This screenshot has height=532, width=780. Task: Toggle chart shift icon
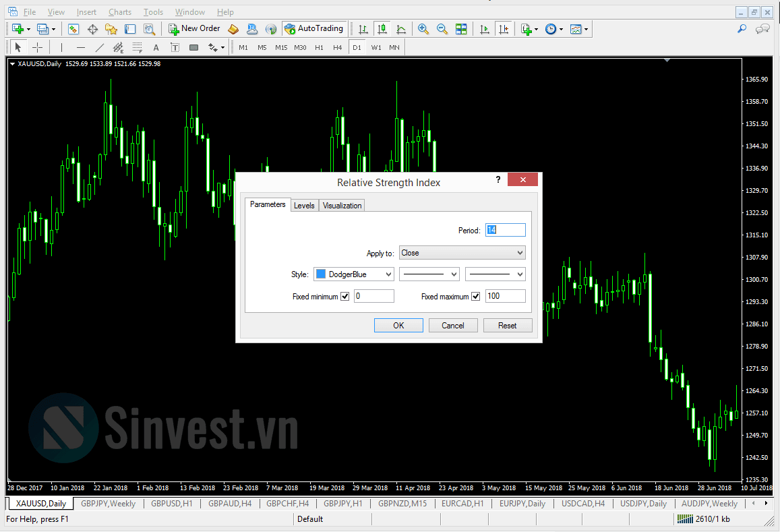point(504,30)
